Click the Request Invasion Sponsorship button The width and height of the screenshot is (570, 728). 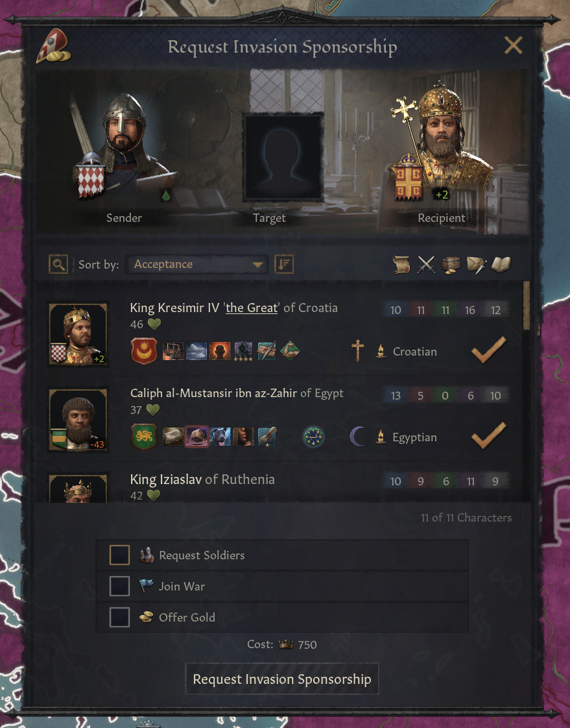282,679
